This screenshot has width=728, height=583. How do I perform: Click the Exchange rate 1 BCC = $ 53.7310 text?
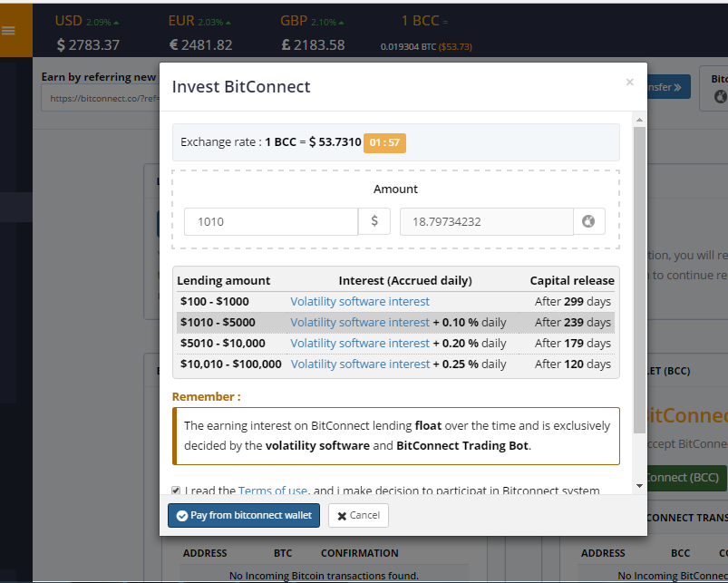tap(271, 142)
